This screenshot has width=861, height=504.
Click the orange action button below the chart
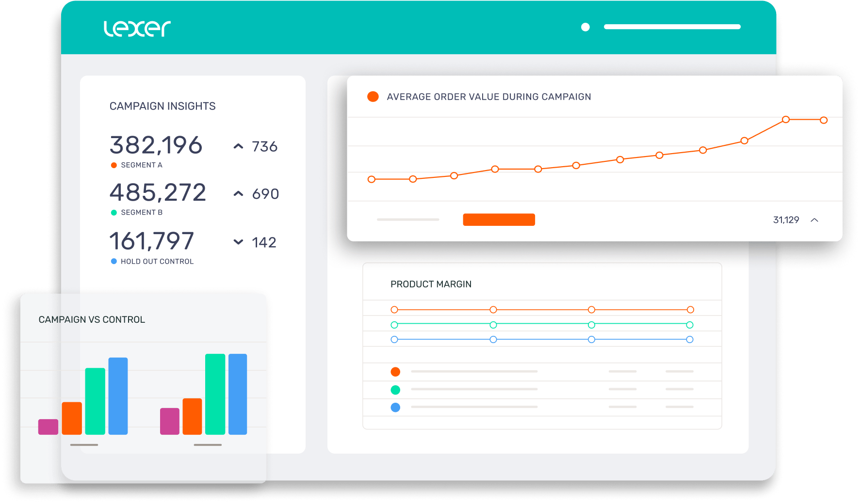pos(499,219)
